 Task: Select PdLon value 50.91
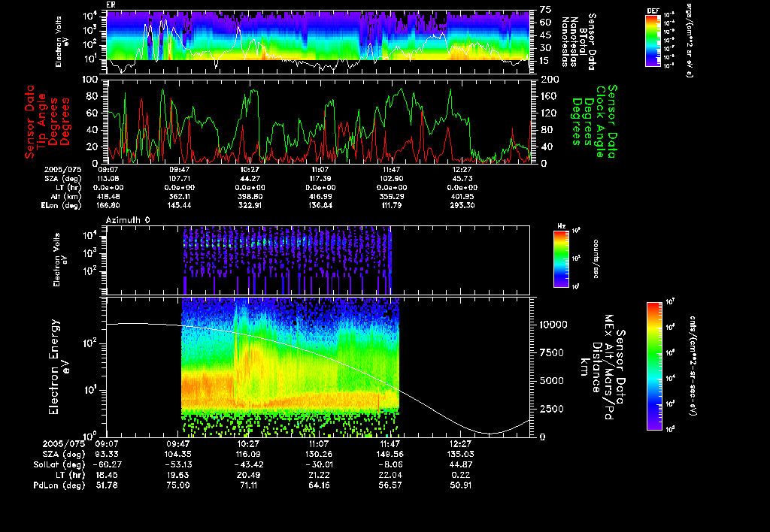[x=461, y=485]
